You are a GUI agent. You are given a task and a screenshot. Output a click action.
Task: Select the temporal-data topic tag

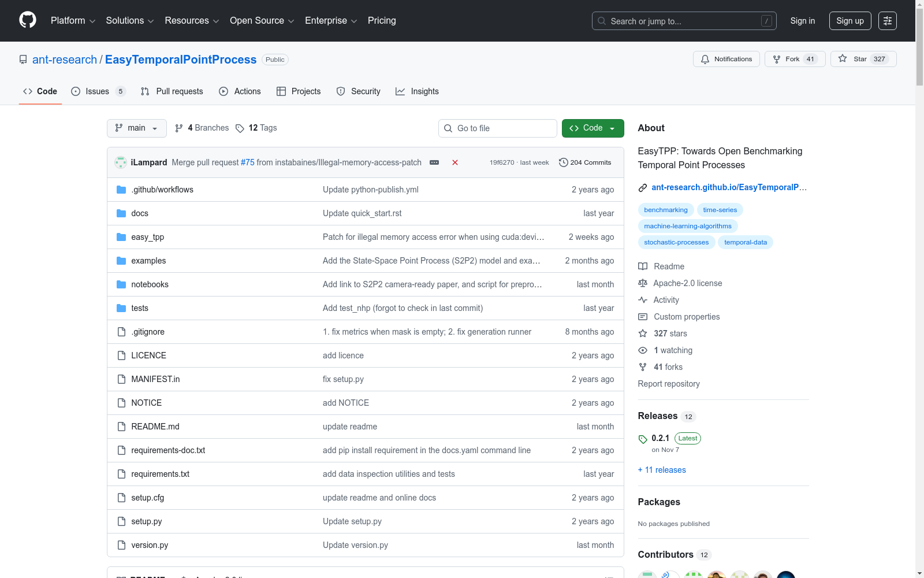(746, 242)
